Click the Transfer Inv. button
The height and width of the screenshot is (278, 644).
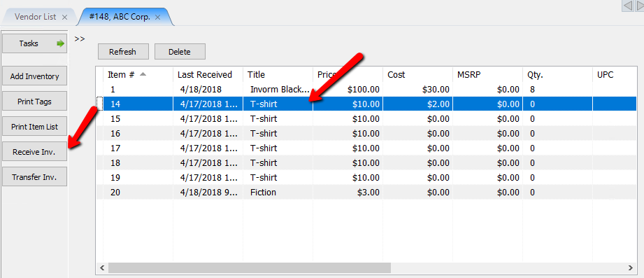pyautogui.click(x=34, y=178)
